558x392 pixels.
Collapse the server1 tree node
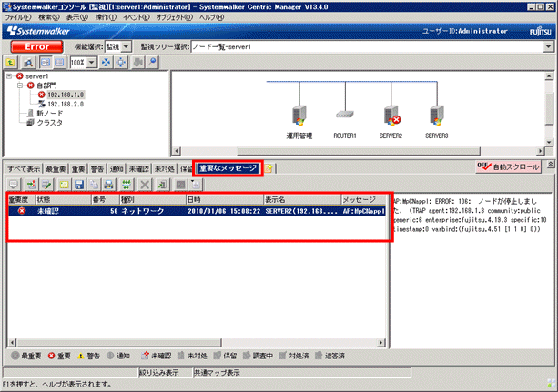[9, 76]
